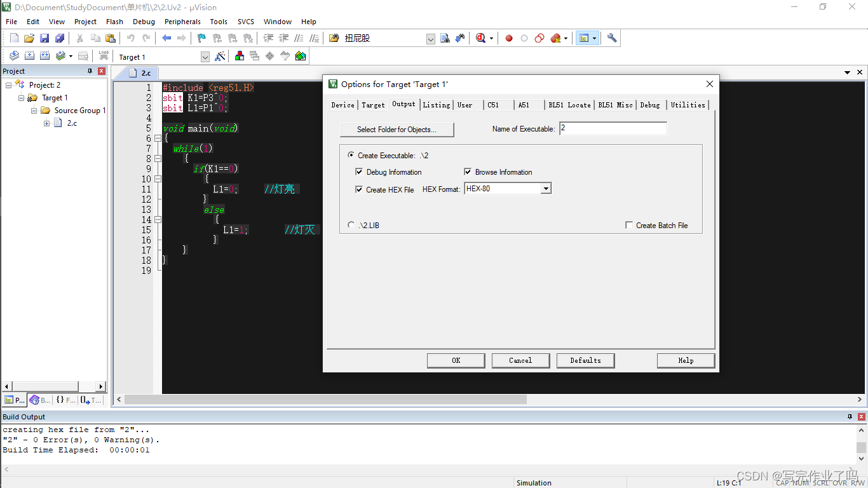Screen dimensions: 868x488
Task: Toggle bookmark with the flag icon
Action: (x=201, y=38)
